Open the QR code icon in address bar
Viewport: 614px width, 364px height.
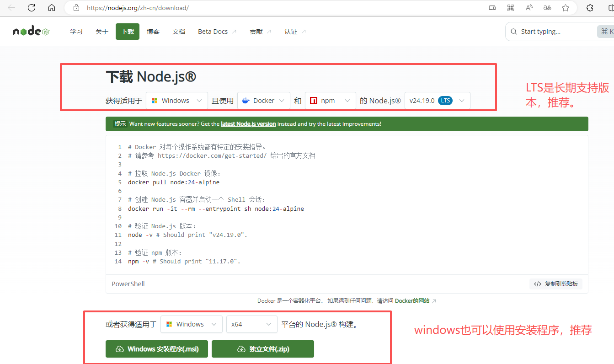[511, 8]
